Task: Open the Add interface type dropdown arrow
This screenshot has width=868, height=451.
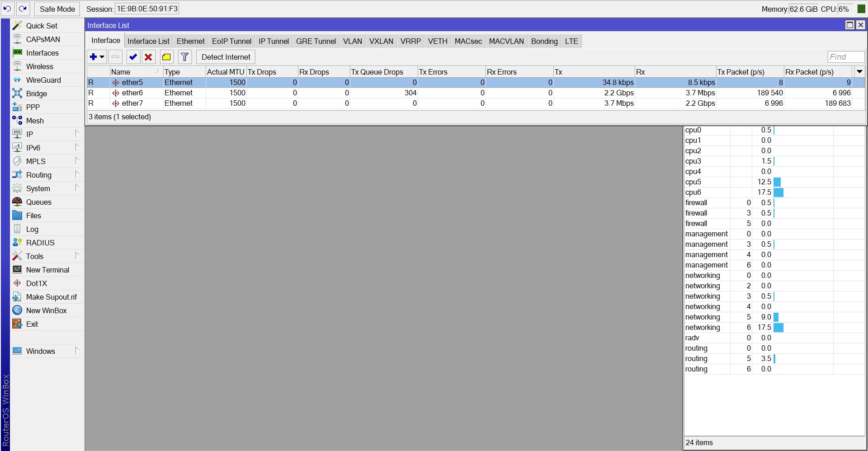Action: tap(101, 57)
